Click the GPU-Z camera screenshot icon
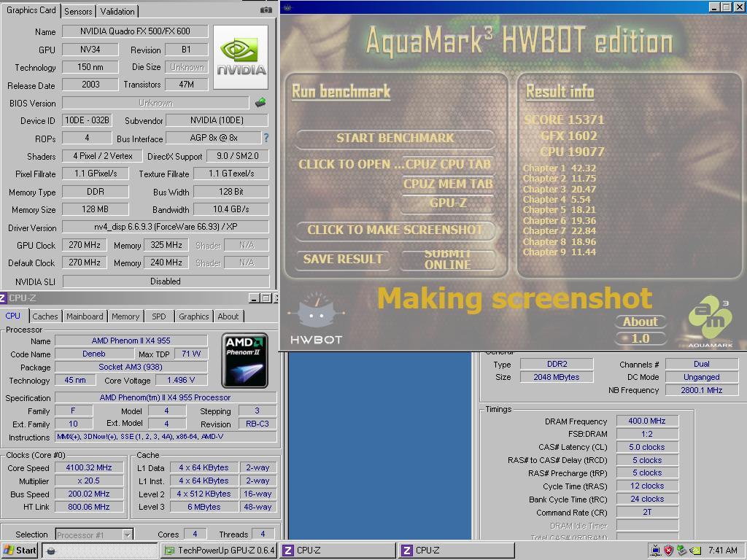Screen dimensions: 747x560 266,10
